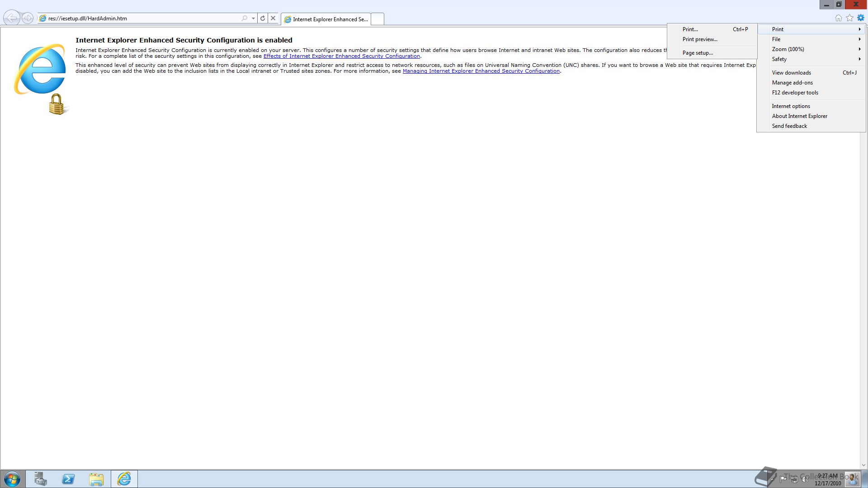
Task: Select Manage add-ons menu item
Action: point(811,83)
